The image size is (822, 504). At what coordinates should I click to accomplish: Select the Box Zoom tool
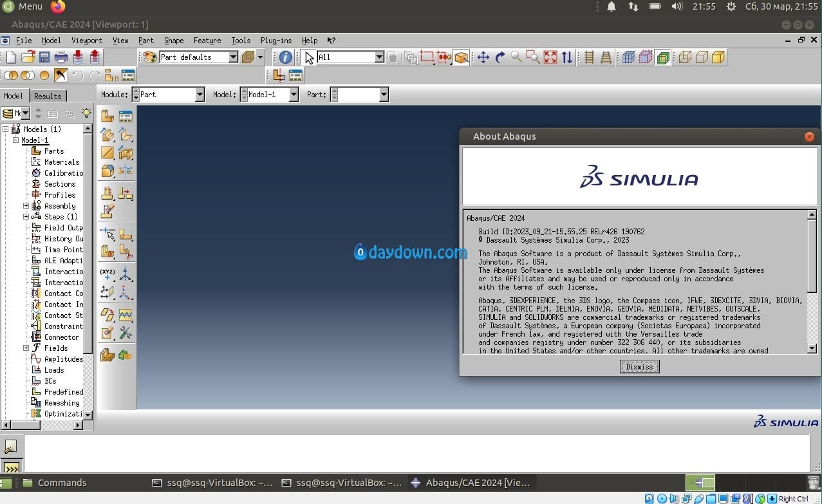[x=533, y=57]
